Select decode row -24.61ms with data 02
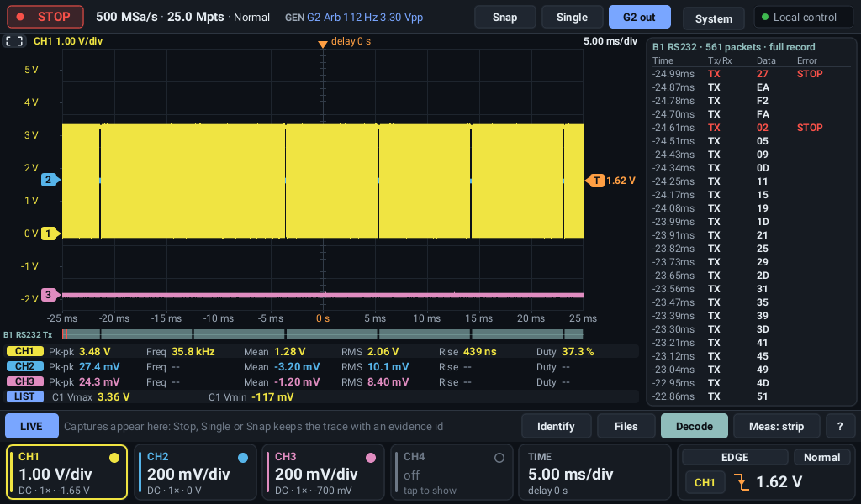861x504 pixels. (x=751, y=128)
